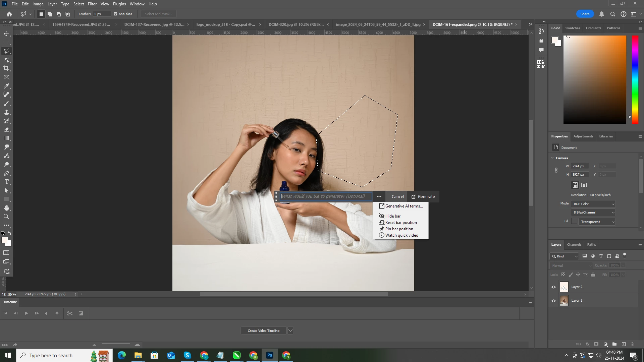The height and width of the screenshot is (362, 644).
Task: Open the 8 Bits/Channel dropdown
Action: point(593,213)
